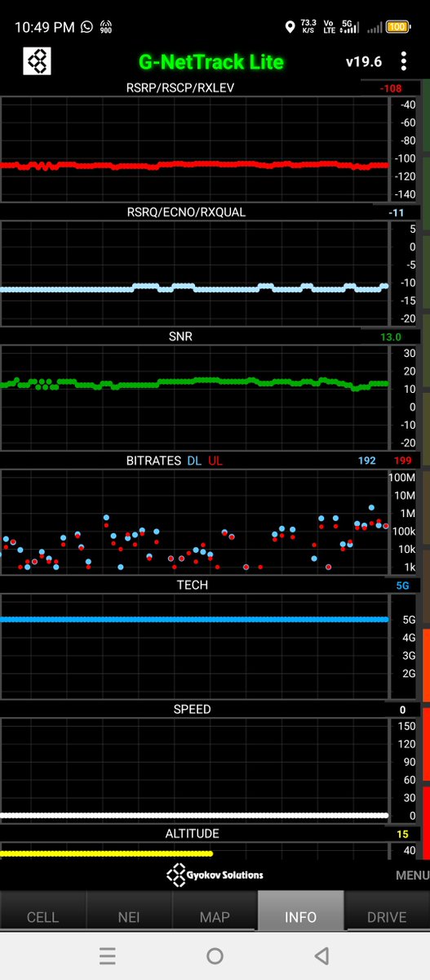The height and width of the screenshot is (980, 430).
Task: Tap the 10:49 PM clock
Action: click(44, 27)
